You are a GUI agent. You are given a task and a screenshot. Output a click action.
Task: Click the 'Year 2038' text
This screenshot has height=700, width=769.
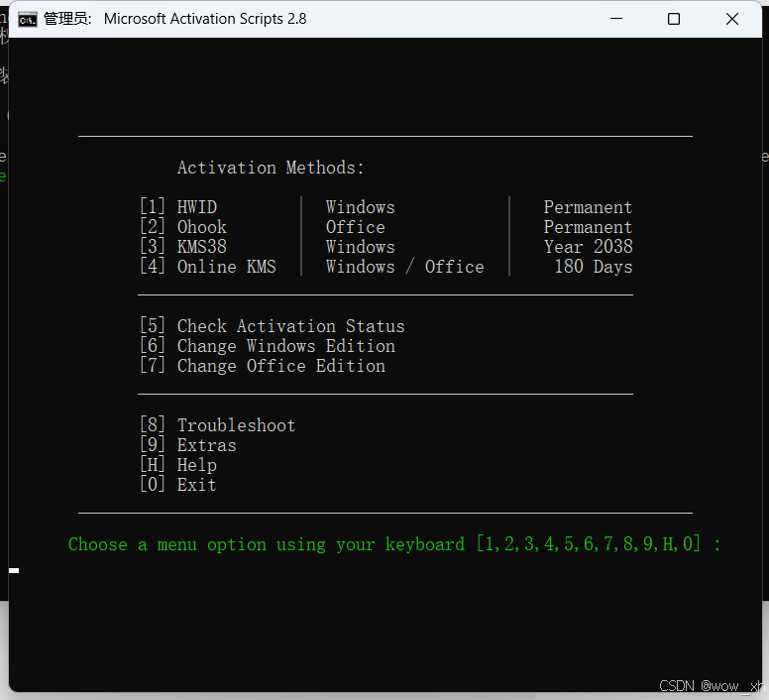click(x=588, y=246)
